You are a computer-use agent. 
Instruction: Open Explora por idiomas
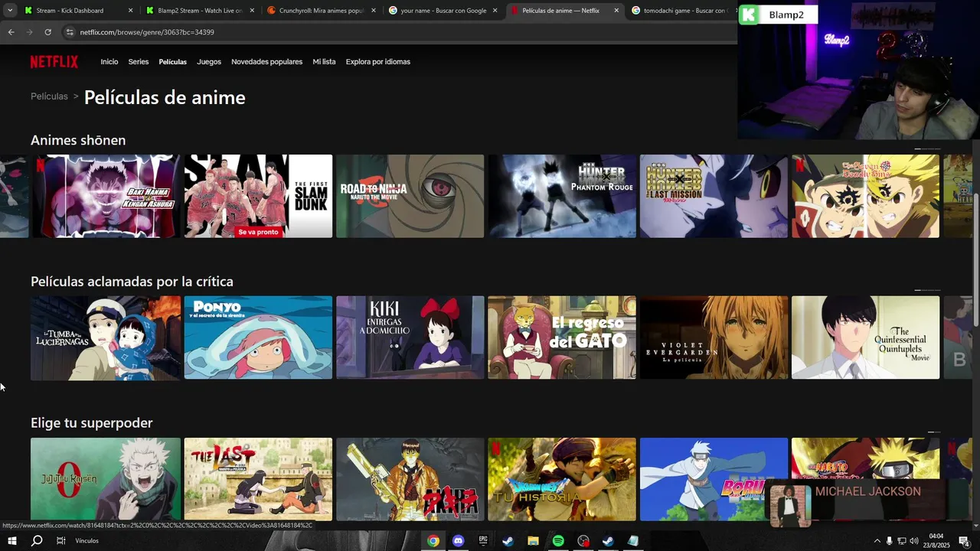tap(378, 62)
